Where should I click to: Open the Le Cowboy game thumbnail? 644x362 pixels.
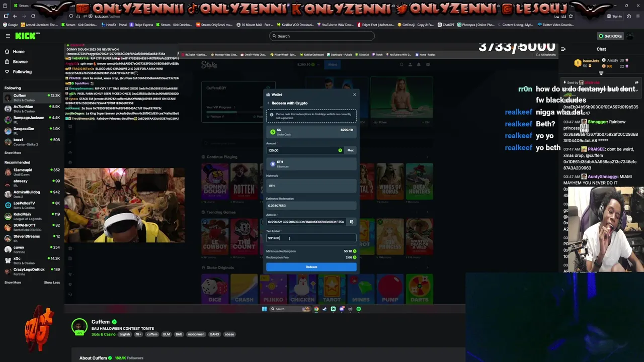215,236
